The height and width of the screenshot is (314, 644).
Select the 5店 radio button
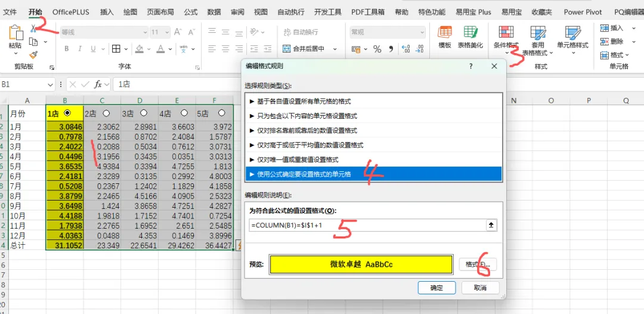click(222, 113)
